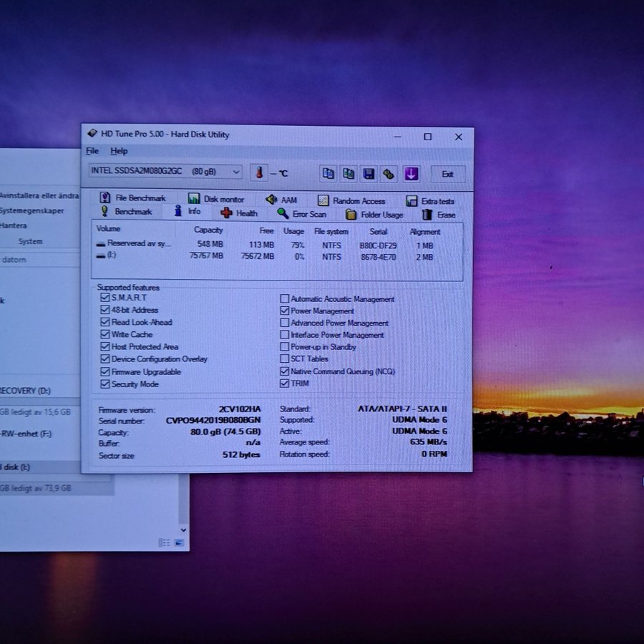Image resolution: width=644 pixels, height=644 pixels.
Task: Toggle the TRIM checkbox
Action: (x=284, y=384)
